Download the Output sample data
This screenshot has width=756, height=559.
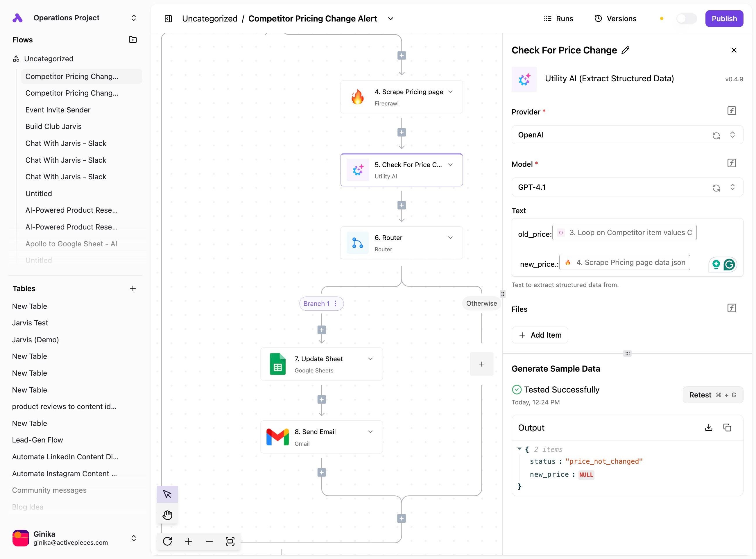(709, 427)
